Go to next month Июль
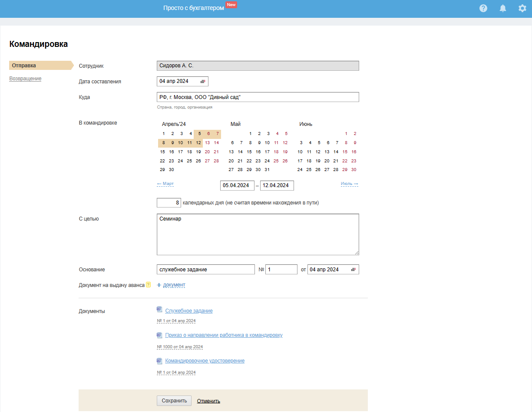The height and width of the screenshot is (412, 532). (350, 184)
